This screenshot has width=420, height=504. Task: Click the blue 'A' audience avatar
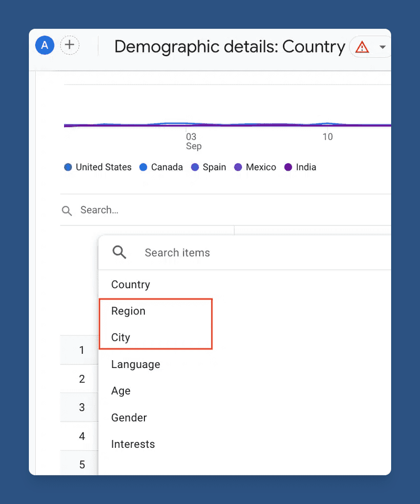click(x=45, y=45)
